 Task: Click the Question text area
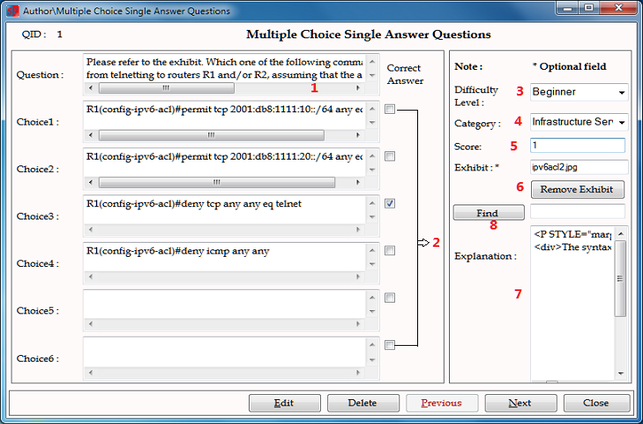click(224, 68)
